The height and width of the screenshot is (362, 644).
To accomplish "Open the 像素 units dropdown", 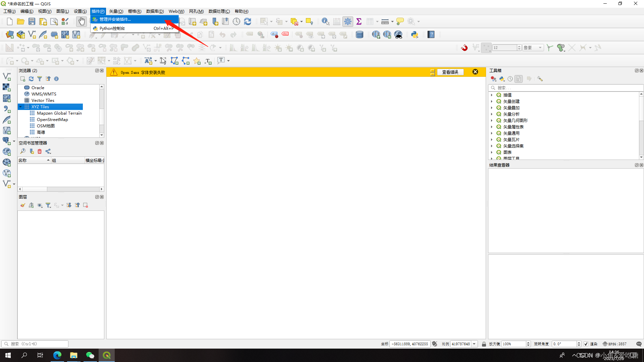I will 533,48.
